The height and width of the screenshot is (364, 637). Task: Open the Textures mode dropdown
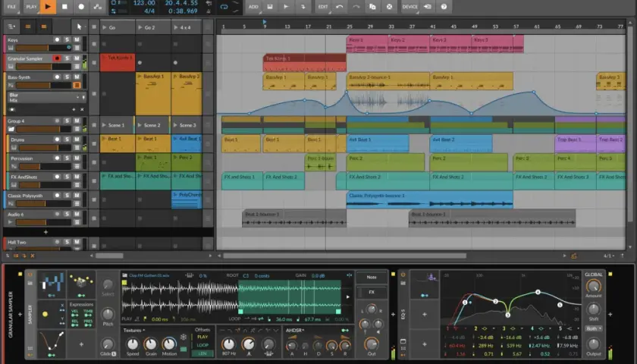point(134,331)
